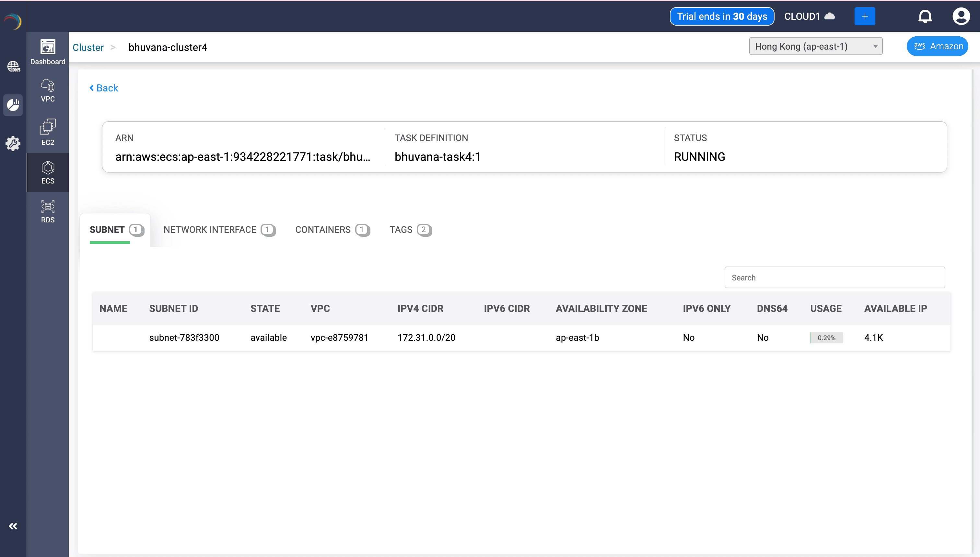
Task: Go to the EC2 sidebar icon
Action: click(x=47, y=132)
